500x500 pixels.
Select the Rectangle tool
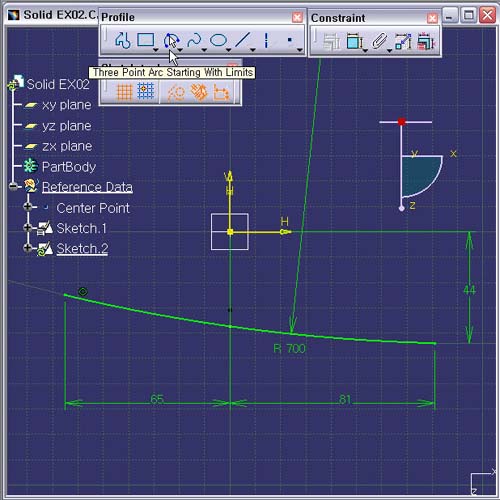point(146,40)
